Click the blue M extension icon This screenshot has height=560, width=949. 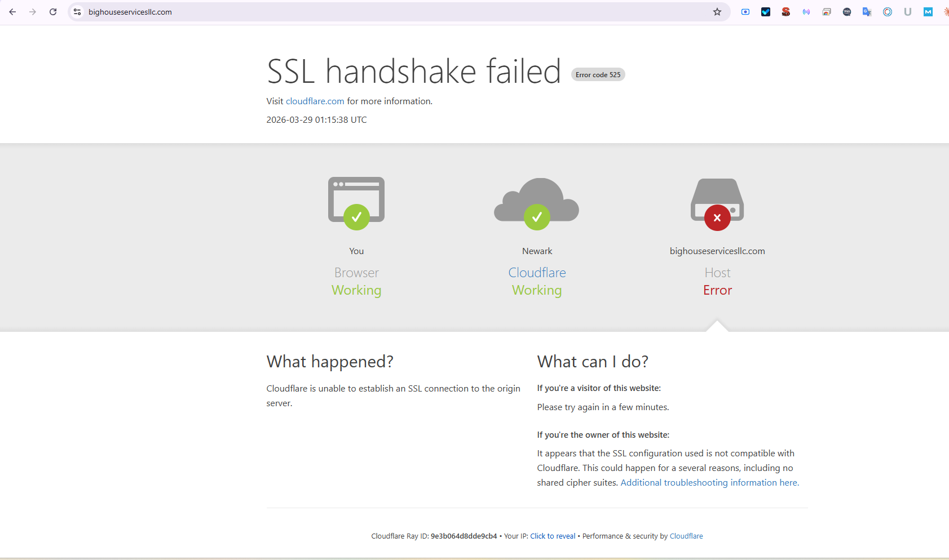(928, 12)
